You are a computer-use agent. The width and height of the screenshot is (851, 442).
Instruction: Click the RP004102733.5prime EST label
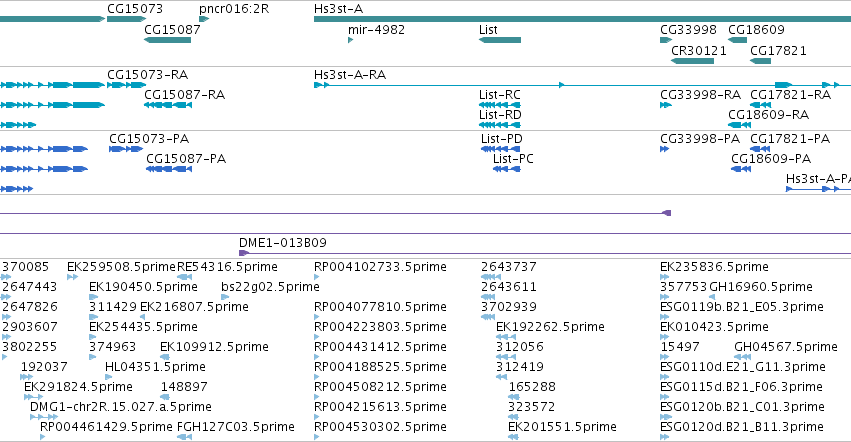pos(380,267)
